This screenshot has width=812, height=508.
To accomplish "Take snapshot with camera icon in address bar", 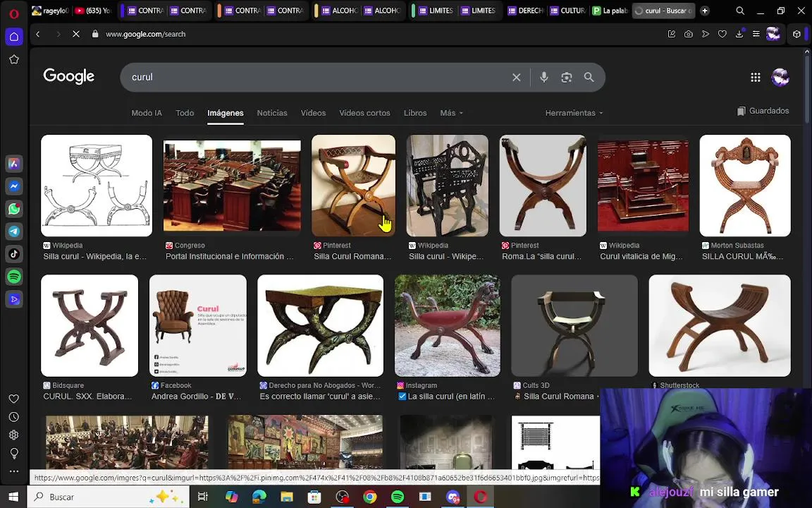I will click(688, 34).
